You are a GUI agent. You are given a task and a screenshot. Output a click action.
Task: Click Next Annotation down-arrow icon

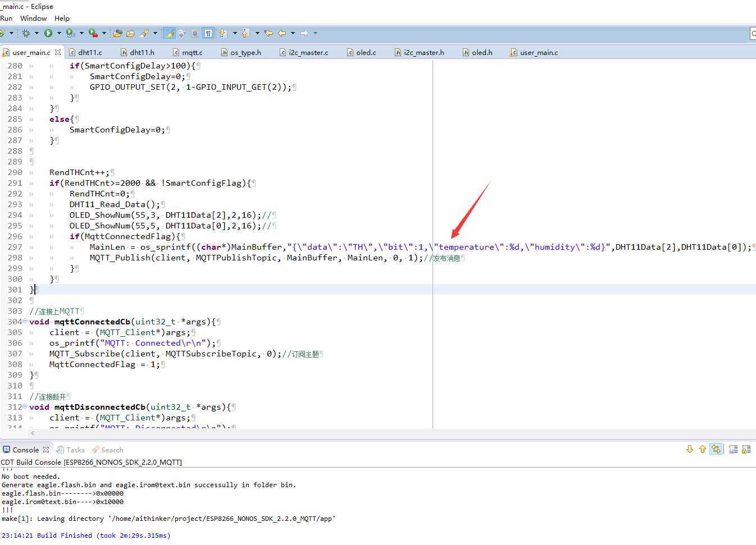[222, 33]
